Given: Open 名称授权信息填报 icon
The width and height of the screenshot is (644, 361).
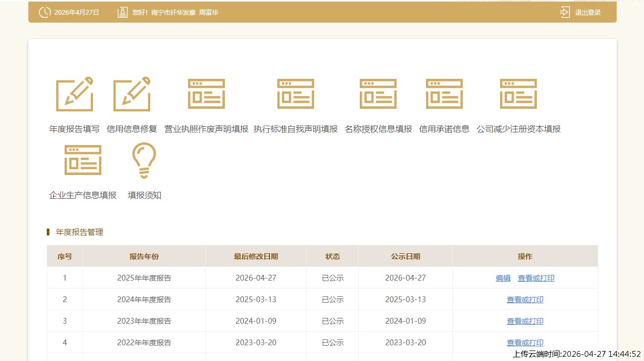Looking at the screenshot, I should pos(378,94).
